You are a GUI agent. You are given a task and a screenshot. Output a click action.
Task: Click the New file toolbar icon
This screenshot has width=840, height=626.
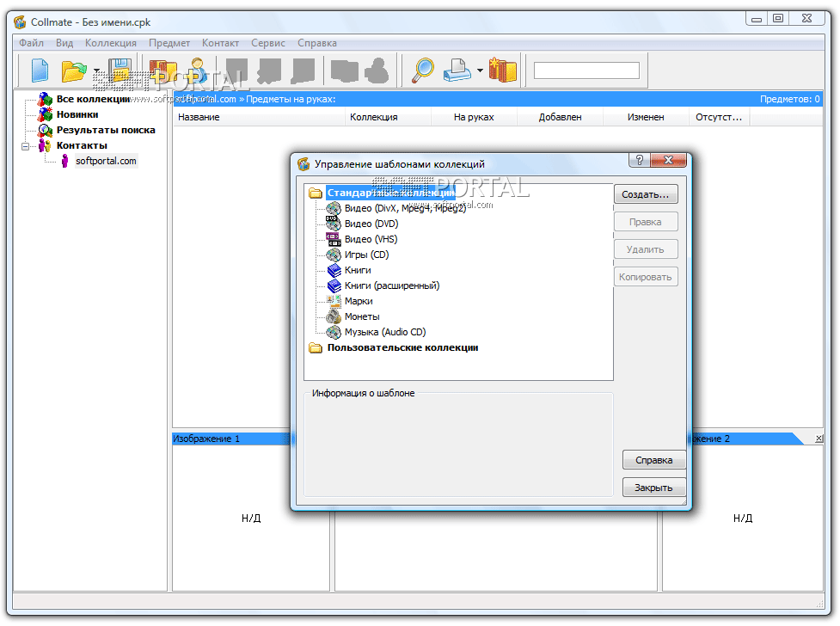(40, 71)
